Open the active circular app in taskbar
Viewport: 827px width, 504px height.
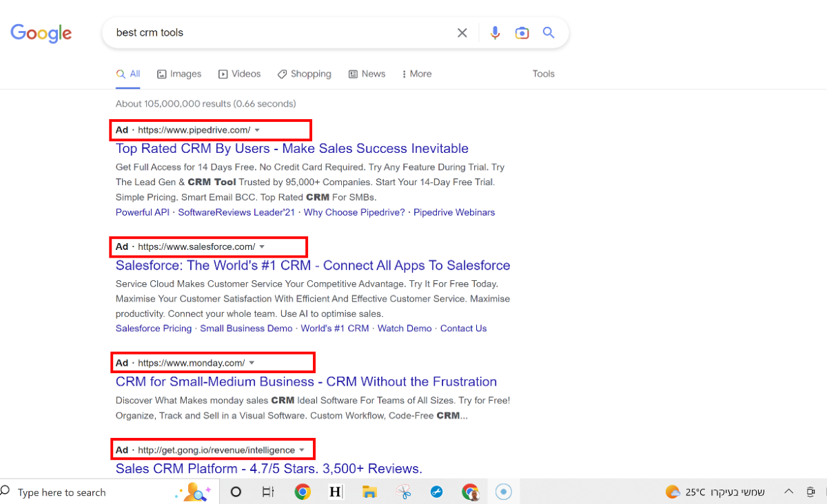504,492
